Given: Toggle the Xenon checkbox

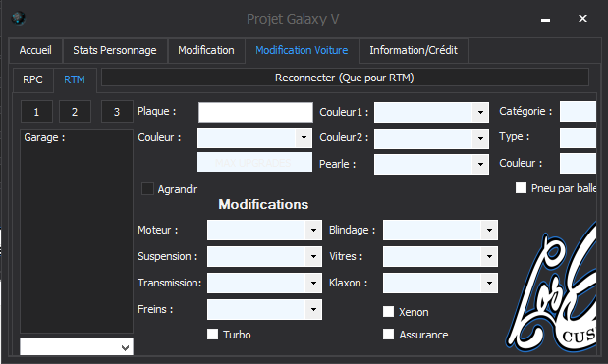Looking at the screenshot, I should pos(388,312).
